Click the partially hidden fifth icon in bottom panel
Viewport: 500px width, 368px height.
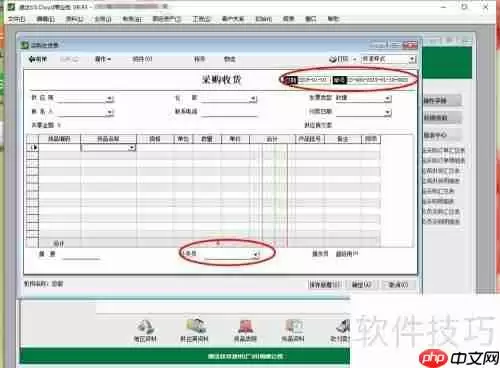[x=343, y=327]
